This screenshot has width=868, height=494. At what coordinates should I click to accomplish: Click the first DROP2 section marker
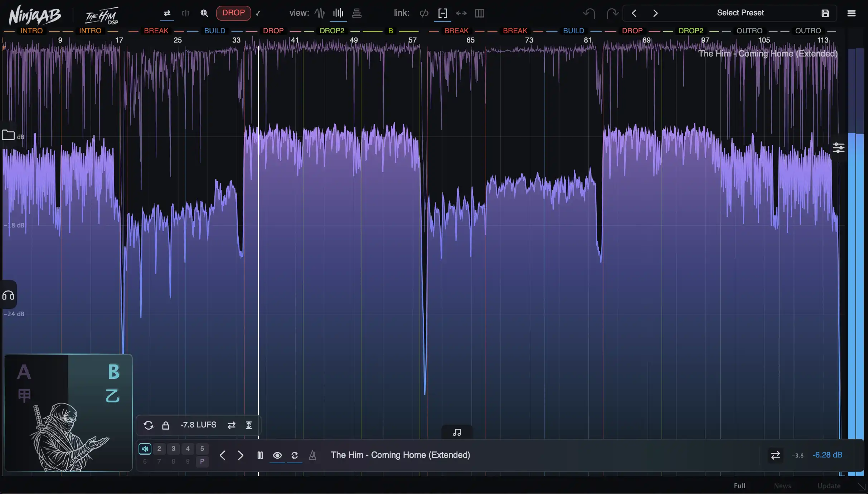pos(332,31)
